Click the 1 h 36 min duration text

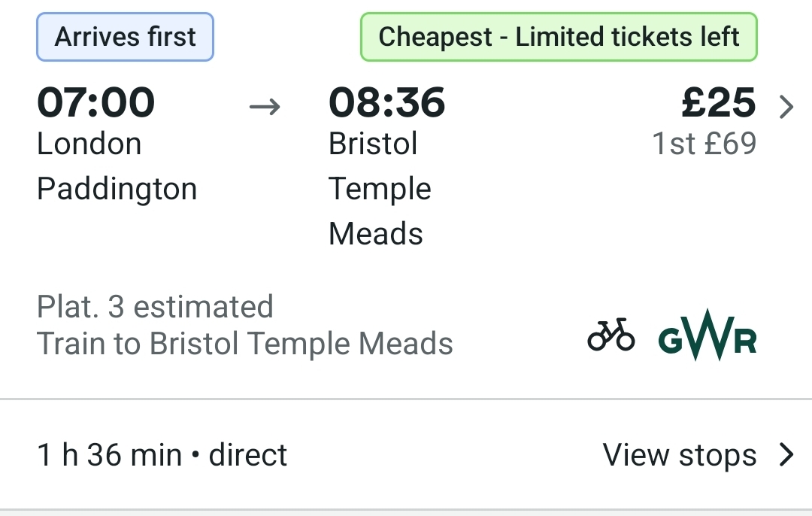click(109, 455)
